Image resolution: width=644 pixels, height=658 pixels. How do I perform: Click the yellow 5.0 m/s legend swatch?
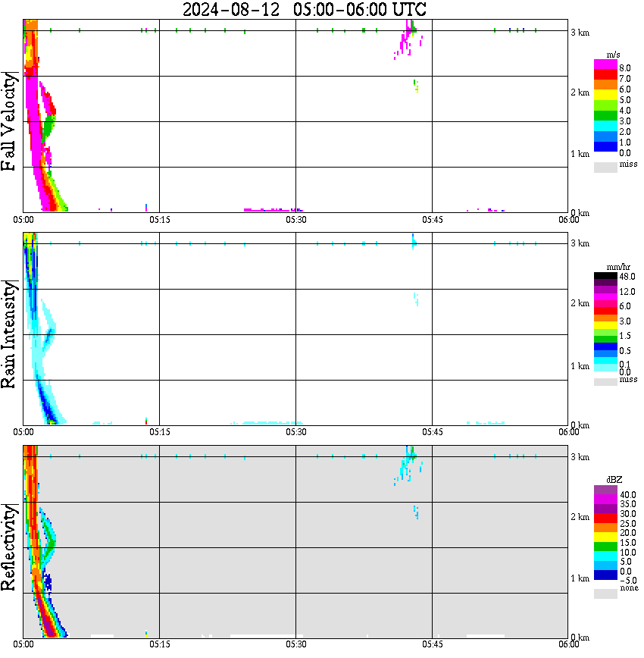pyautogui.click(x=605, y=96)
